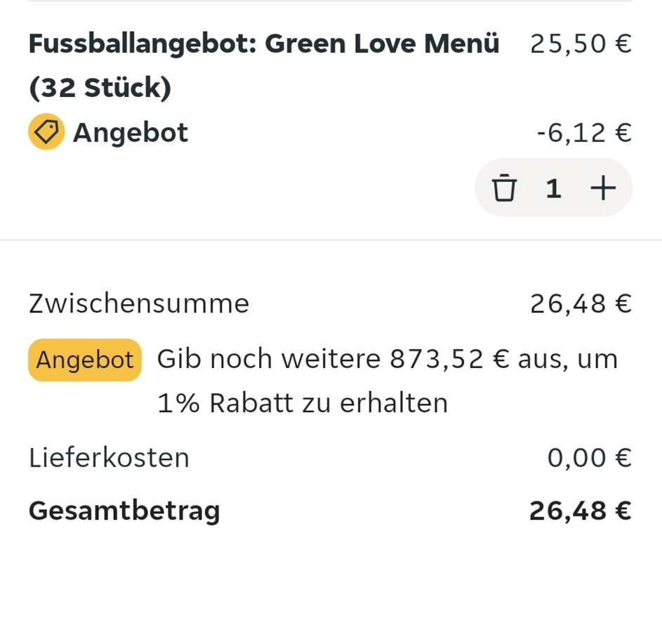Click the '(32 Stück)' text of the item
The image size is (662, 644).
click(100, 88)
